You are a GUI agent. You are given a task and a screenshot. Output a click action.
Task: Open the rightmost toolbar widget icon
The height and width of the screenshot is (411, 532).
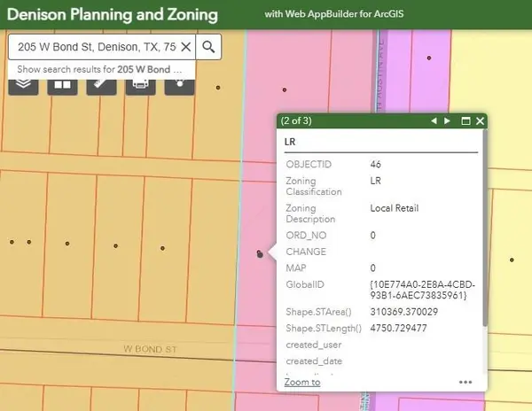click(x=178, y=86)
